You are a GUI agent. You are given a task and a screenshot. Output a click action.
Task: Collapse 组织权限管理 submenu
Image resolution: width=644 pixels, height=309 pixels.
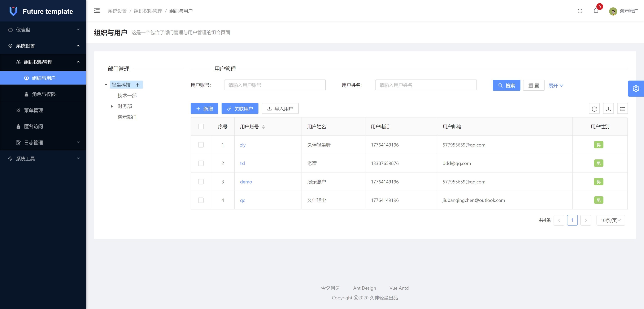[x=43, y=62]
